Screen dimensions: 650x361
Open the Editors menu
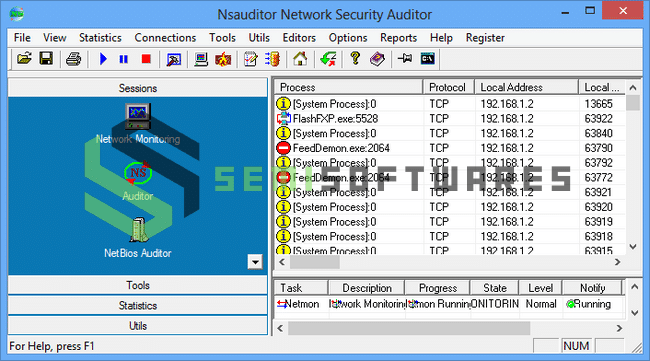click(299, 38)
